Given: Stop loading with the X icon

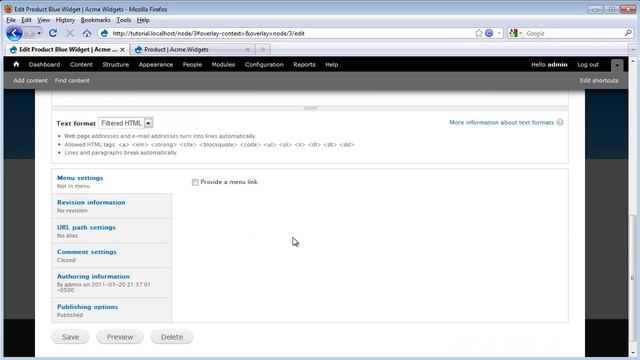Looking at the screenshot, I should [70, 33].
